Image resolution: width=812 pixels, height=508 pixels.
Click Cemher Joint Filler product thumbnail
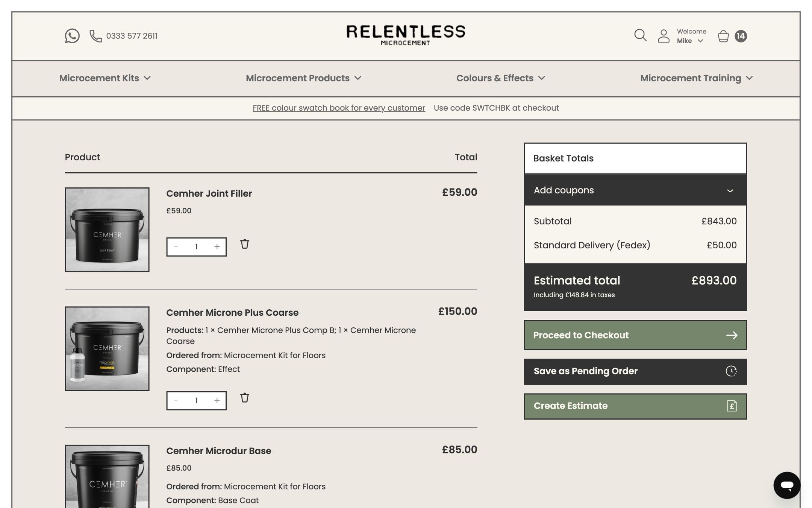pos(107,230)
